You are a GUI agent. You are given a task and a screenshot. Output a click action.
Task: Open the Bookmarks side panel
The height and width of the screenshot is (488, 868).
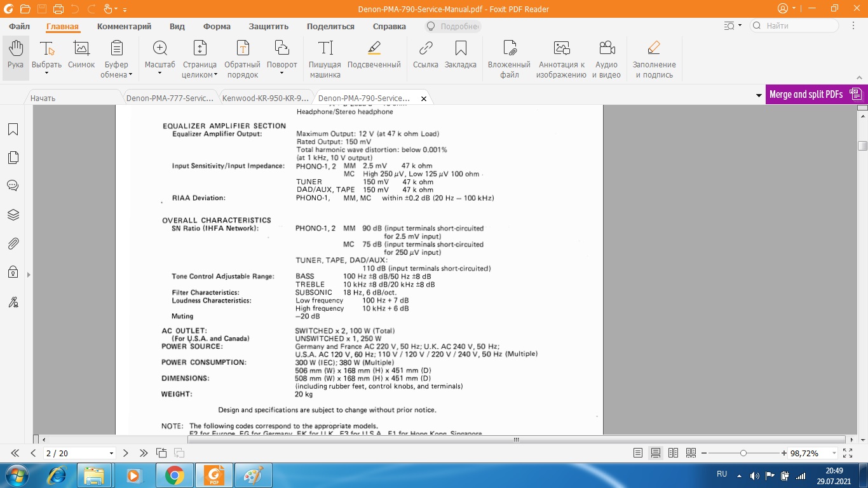click(x=13, y=130)
